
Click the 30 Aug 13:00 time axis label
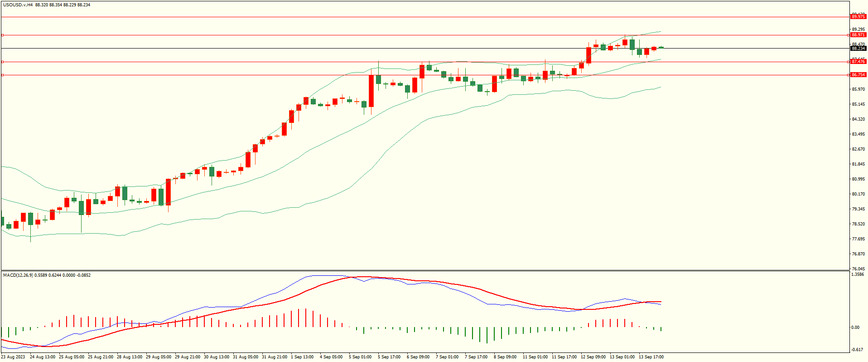(217, 357)
